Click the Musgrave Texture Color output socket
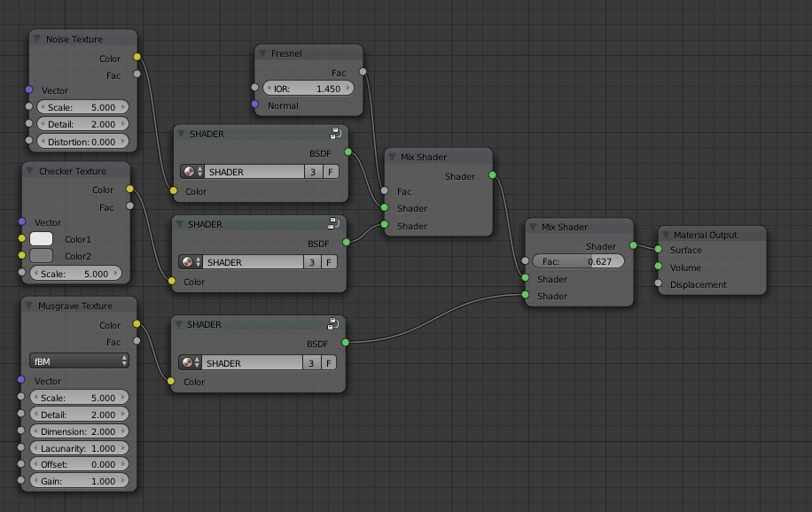812x512 pixels. coord(137,323)
